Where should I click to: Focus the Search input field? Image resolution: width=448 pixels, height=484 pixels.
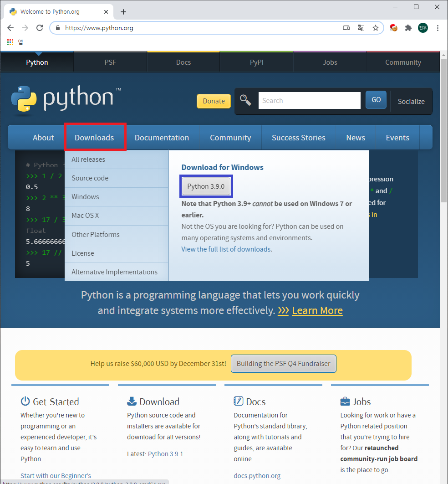[x=309, y=100]
